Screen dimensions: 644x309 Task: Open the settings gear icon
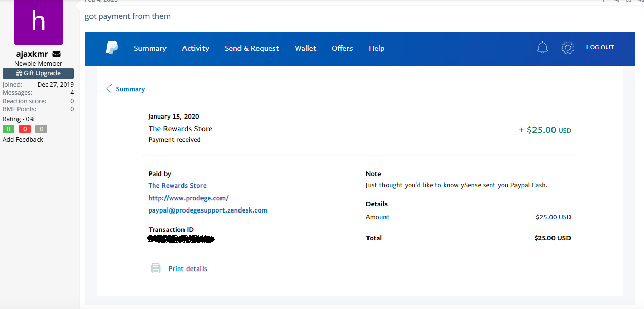point(567,48)
